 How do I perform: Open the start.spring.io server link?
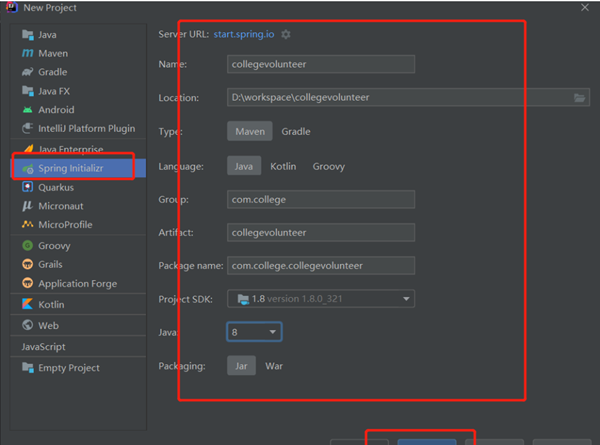tap(244, 34)
